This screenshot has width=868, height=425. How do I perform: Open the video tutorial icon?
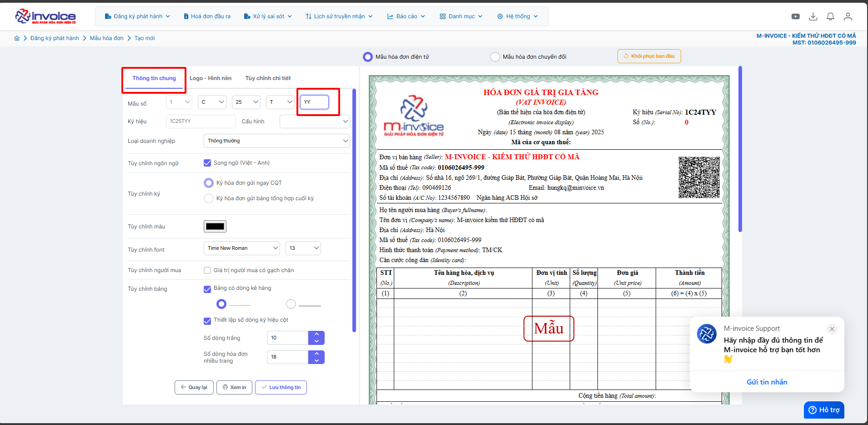point(795,16)
